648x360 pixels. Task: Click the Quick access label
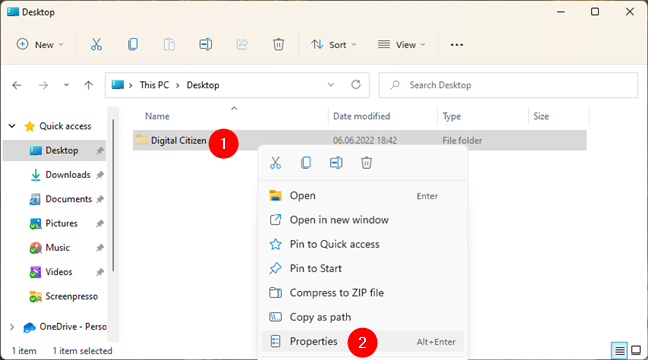coord(65,126)
